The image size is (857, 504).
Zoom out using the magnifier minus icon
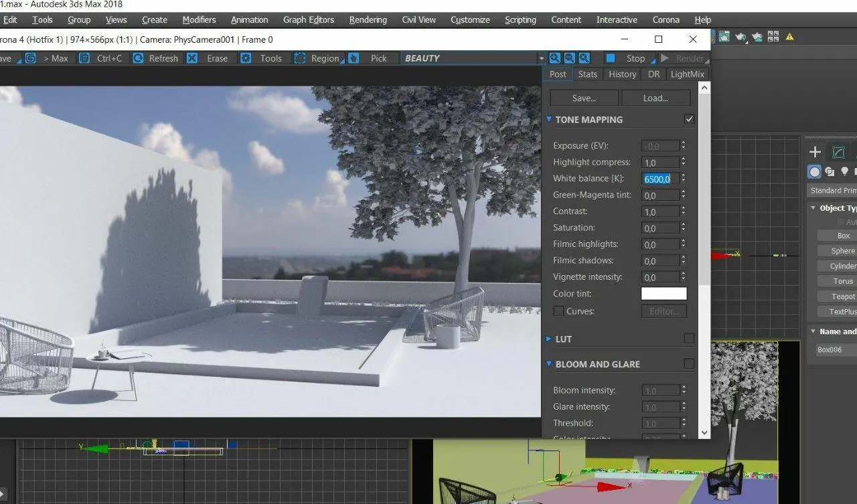(x=570, y=58)
